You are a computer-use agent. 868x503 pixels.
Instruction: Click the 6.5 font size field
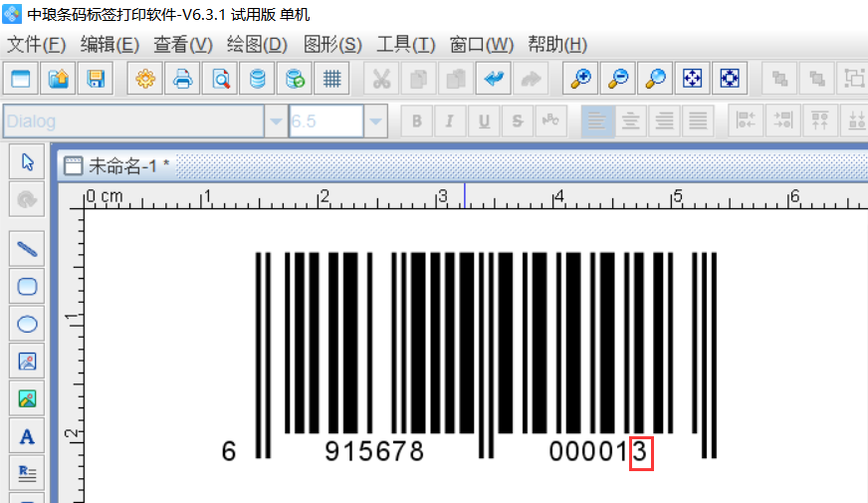(326, 121)
